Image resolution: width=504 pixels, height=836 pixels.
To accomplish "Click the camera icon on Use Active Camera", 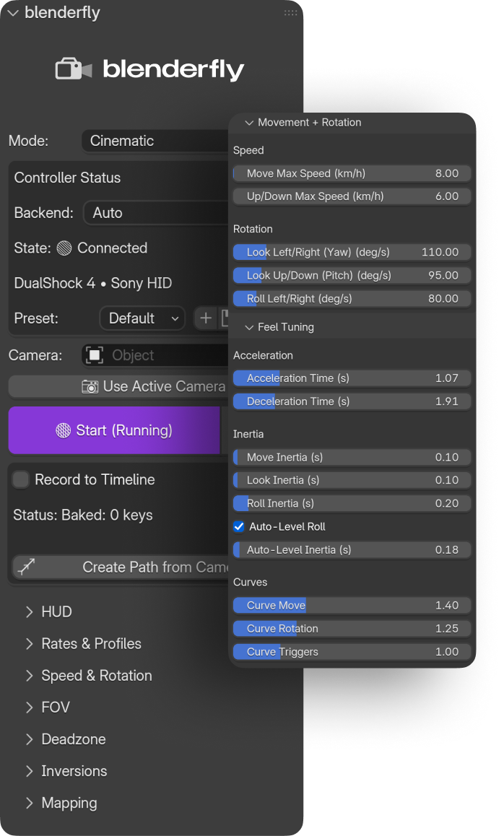I will 88,387.
